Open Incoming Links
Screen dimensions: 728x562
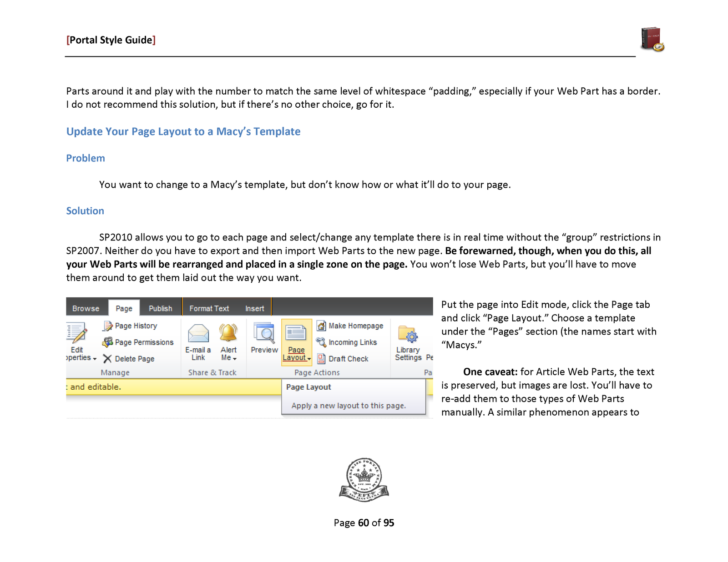coord(353,342)
